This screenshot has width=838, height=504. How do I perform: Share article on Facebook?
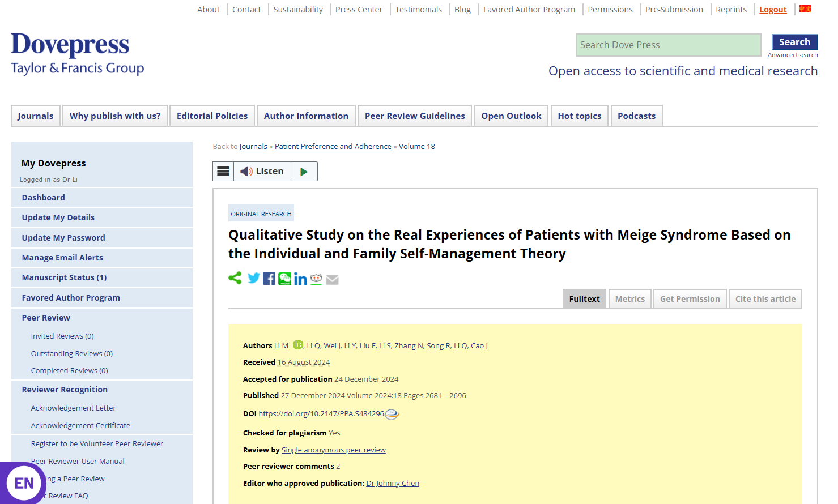point(269,279)
